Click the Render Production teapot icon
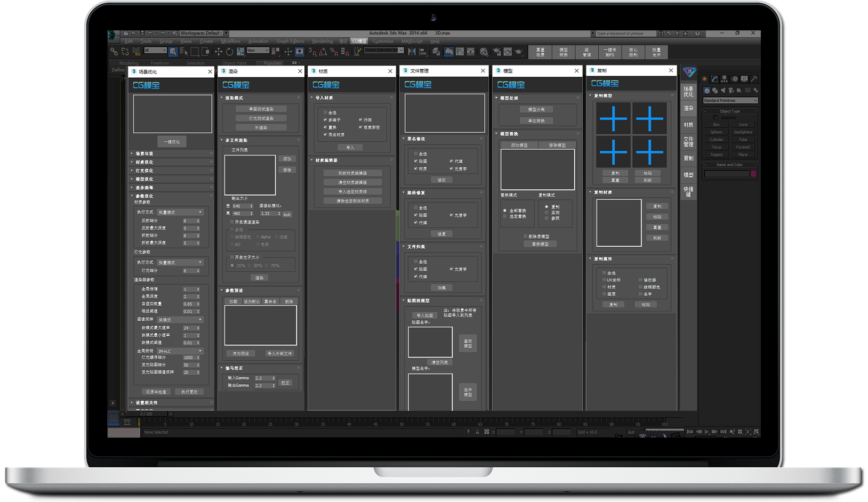Viewport: 868px width, 502px height. (x=518, y=52)
